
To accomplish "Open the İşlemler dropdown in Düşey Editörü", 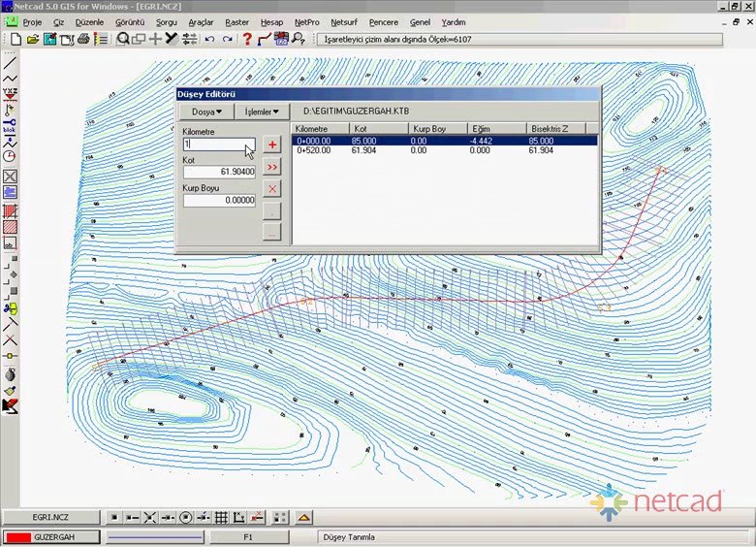I will coord(262,112).
